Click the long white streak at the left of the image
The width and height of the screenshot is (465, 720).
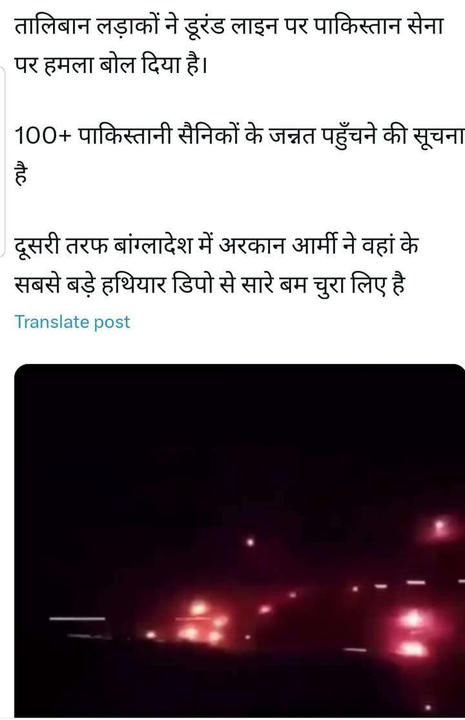click(x=77, y=619)
